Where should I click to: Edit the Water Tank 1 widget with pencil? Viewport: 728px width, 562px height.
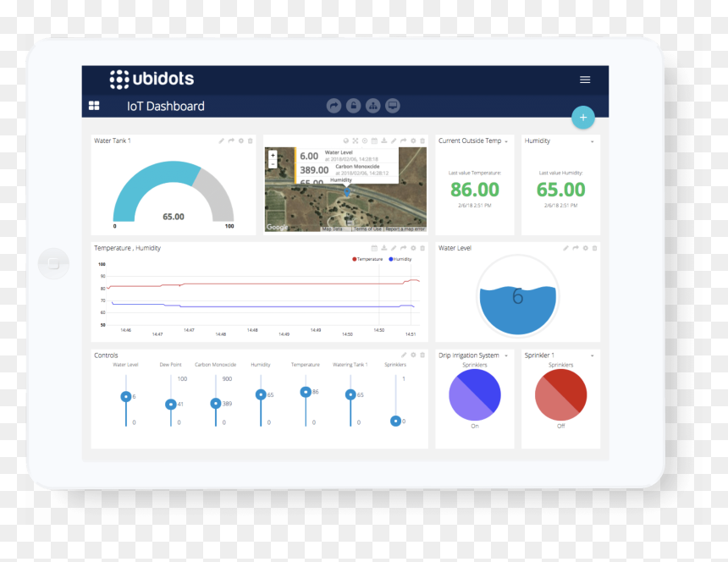click(222, 140)
